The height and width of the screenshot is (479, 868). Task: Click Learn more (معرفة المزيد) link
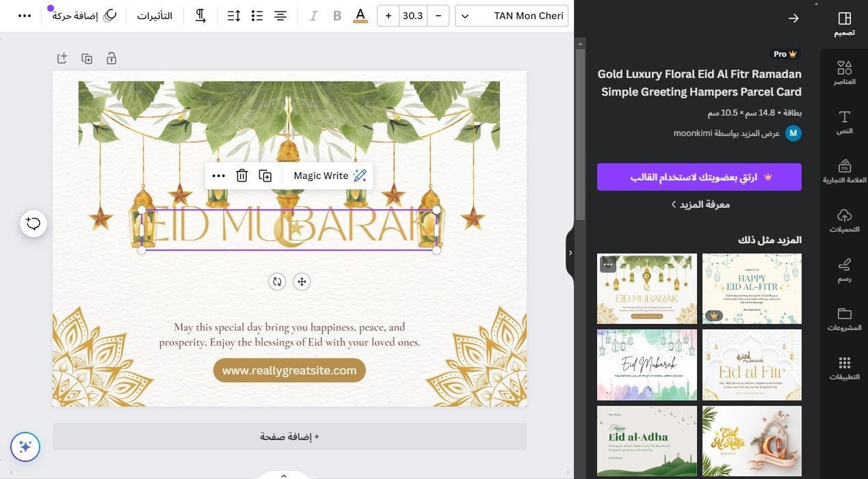[x=700, y=204]
